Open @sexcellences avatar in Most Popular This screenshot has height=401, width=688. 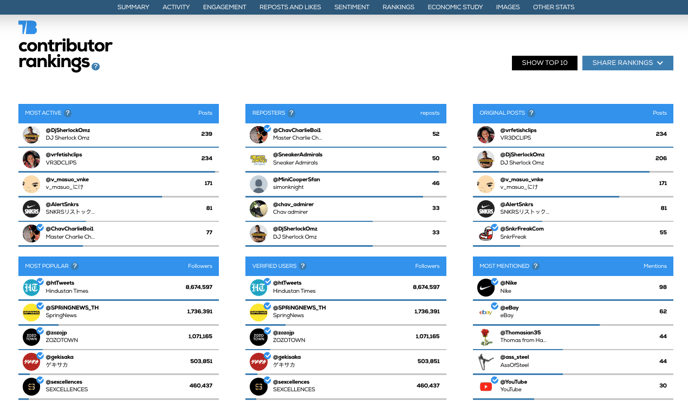point(31,387)
